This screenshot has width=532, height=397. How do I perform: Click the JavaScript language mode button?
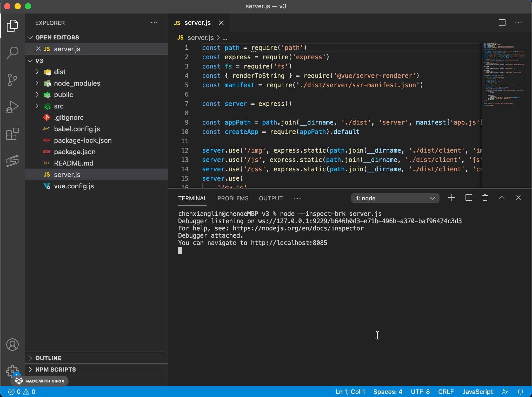coord(477,392)
